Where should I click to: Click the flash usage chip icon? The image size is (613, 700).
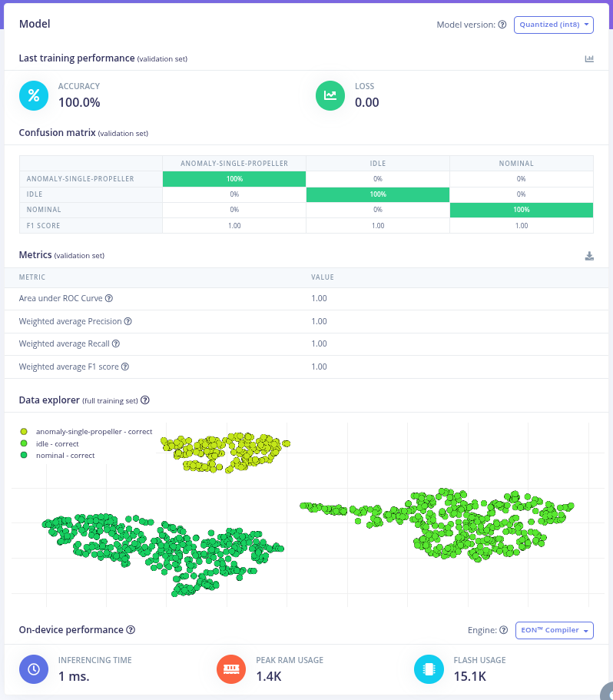coord(429,669)
